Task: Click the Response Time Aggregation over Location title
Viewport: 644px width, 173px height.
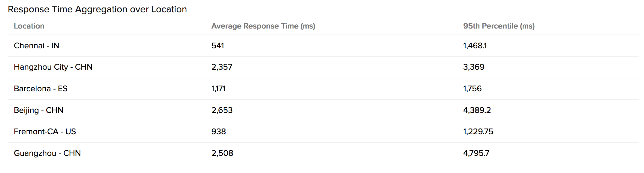Action: 97,9
